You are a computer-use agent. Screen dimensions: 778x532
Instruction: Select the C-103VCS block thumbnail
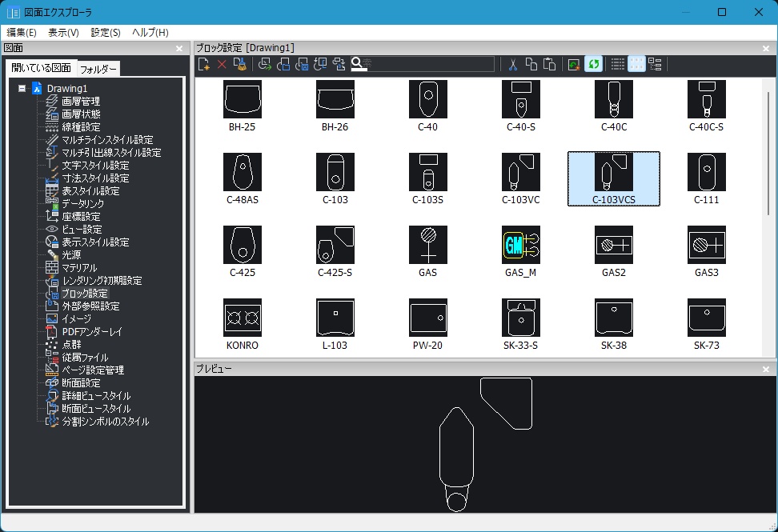614,172
